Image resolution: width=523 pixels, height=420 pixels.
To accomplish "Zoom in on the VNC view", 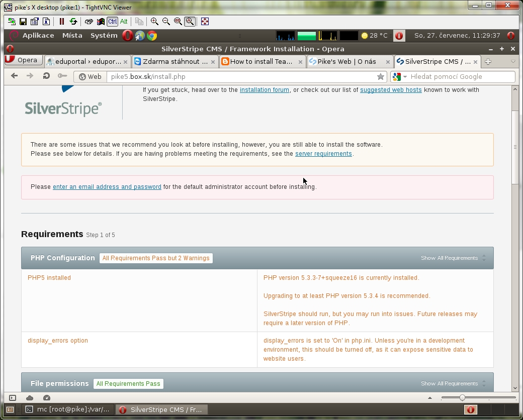I will pos(154,22).
